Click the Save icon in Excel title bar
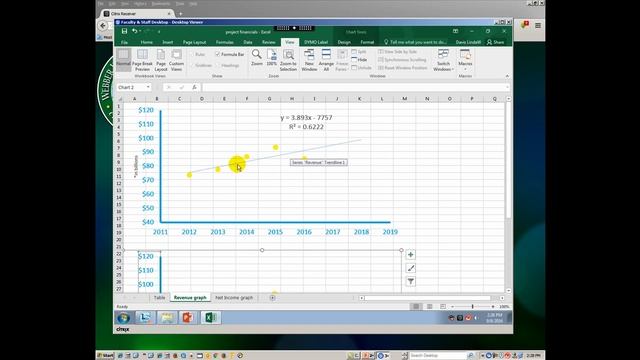This screenshot has height=360, width=640. (x=124, y=31)
